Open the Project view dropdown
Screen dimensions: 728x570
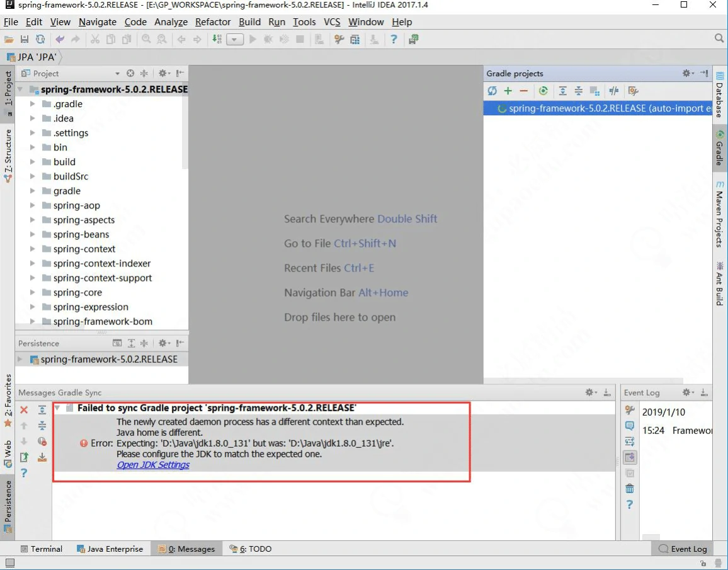point(117,74)
